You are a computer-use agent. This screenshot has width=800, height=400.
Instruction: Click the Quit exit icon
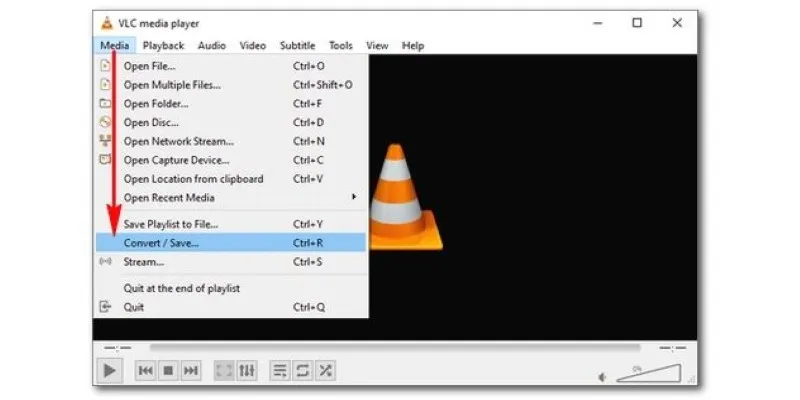105,307
